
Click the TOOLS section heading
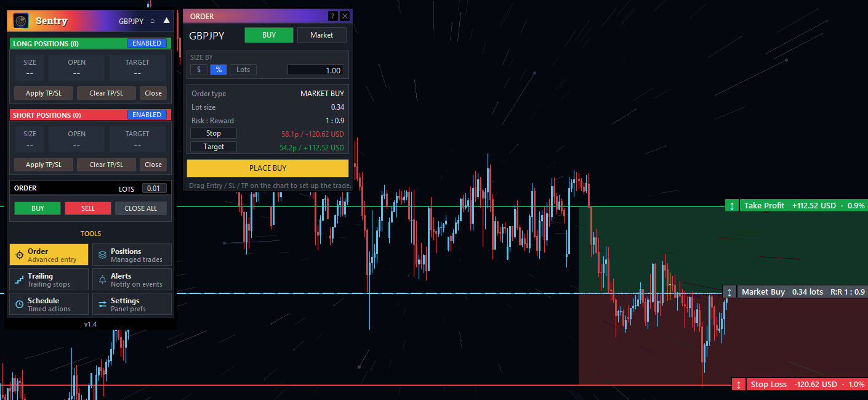[x=90, y=234]
